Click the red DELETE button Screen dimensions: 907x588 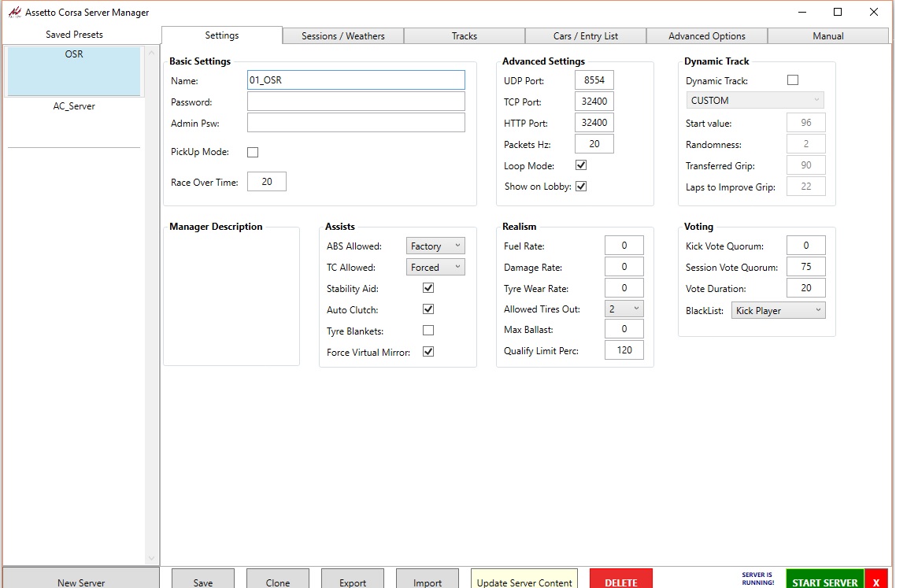click(621, 580)
